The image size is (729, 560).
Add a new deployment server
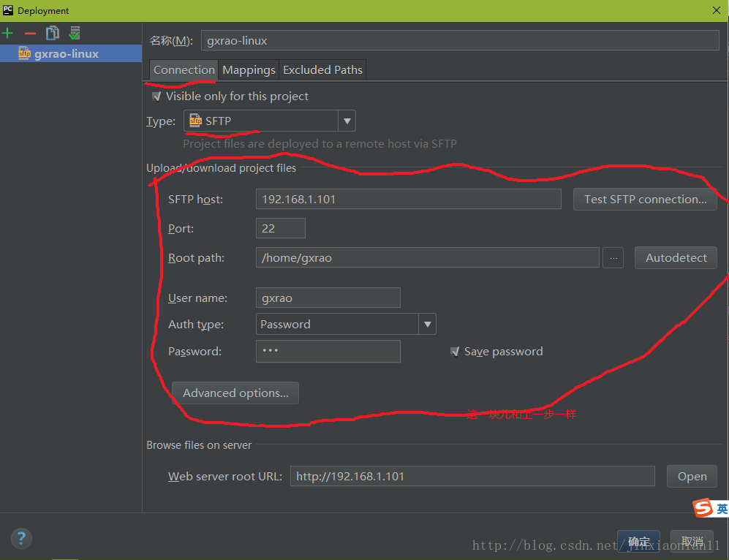[x=7, y=33]
